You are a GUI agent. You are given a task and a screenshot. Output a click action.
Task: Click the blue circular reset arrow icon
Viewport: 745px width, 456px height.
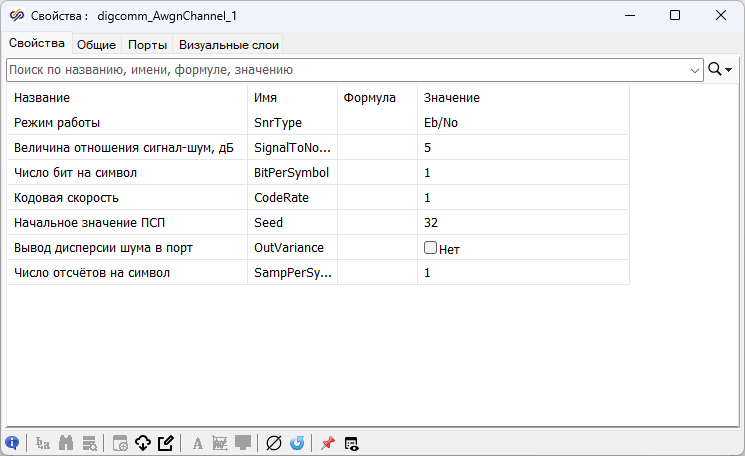[x=297, y=443]
